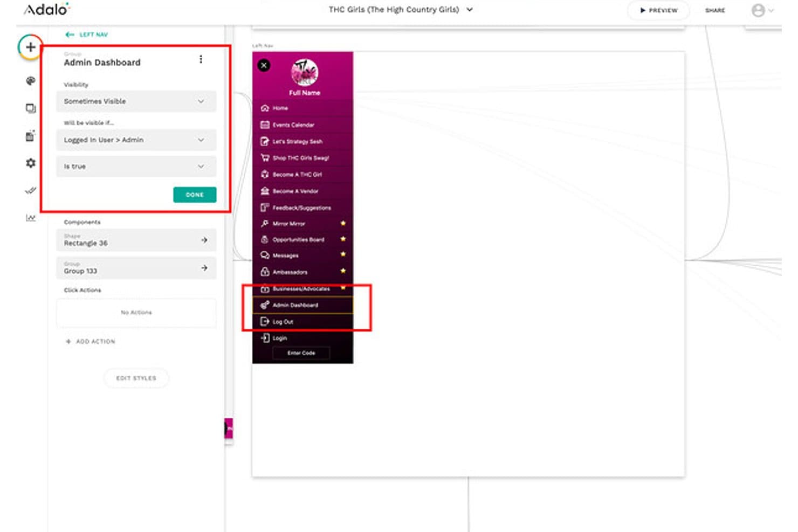This screenshot has width=798, height=532.
Task: Open the Settings gear in the left sidebar
Action: 30,163
